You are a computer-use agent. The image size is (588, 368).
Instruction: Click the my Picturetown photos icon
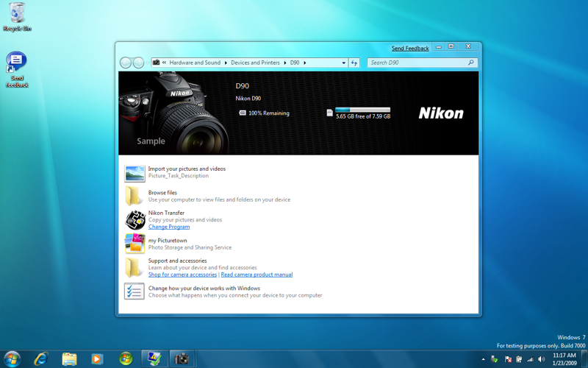point(135,244)
